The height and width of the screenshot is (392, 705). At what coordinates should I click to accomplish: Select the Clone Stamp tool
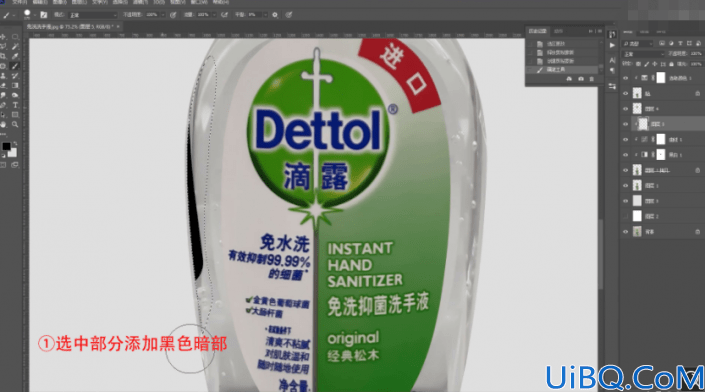click(x=4, y=76)
